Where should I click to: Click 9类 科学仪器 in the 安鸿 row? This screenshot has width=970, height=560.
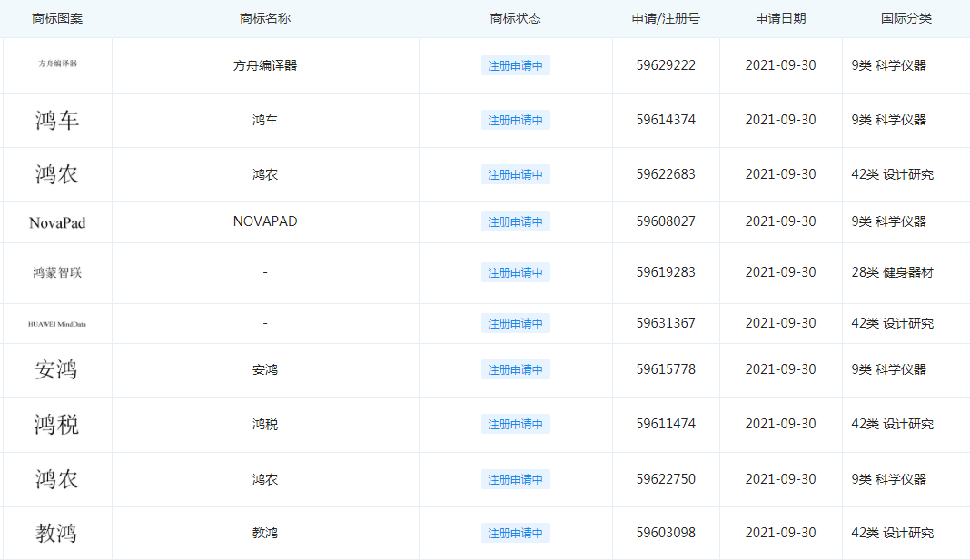click(888, 369)
